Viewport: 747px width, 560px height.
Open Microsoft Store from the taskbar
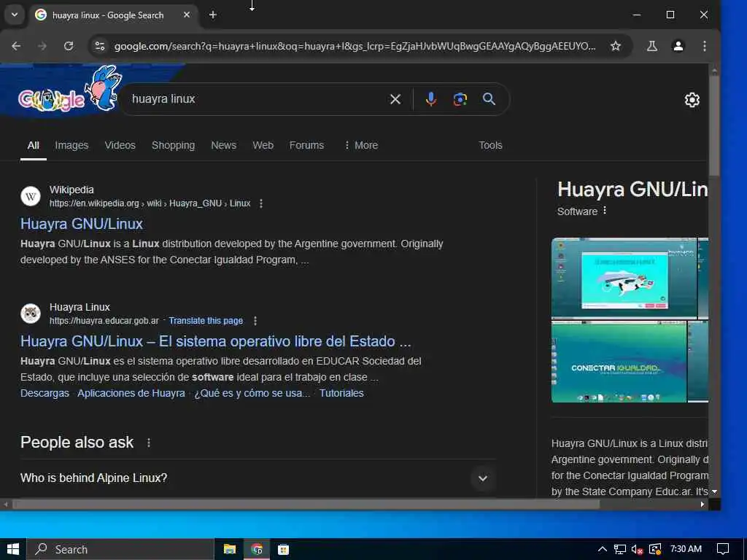point(284,549)
